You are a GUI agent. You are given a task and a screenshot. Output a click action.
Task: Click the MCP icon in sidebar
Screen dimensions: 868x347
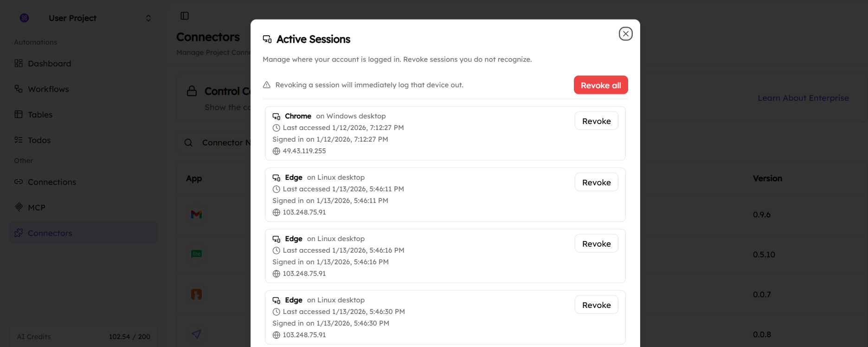(19, 207)
